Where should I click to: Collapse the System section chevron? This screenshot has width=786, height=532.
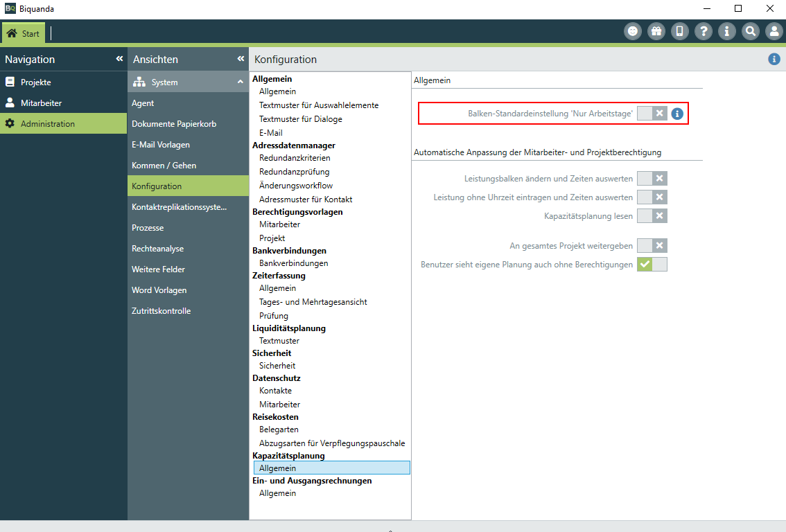(x=240, y=82)
